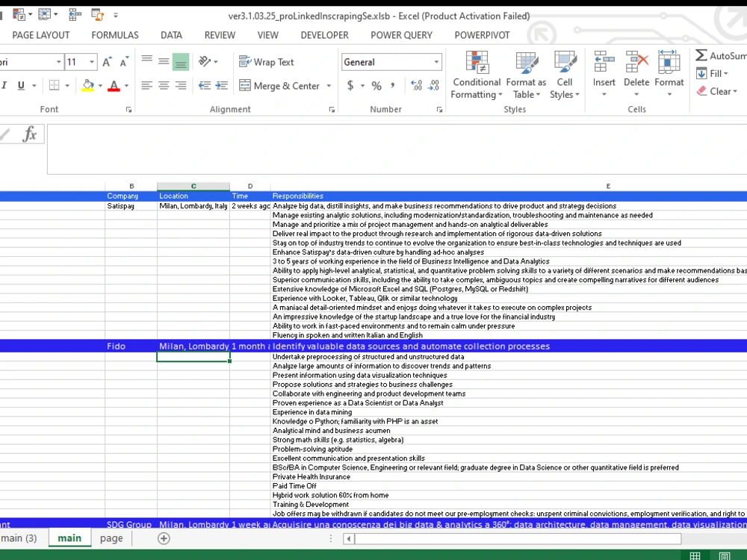Click Insert Function fx button
The height and width of the screenshot is (560, 747).
click(x=30, y=134)
